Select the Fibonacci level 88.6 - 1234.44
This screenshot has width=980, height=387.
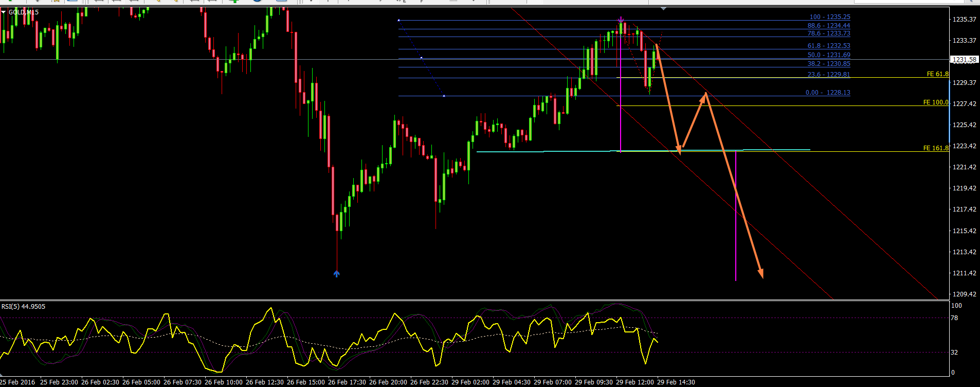tap(829, 26)
